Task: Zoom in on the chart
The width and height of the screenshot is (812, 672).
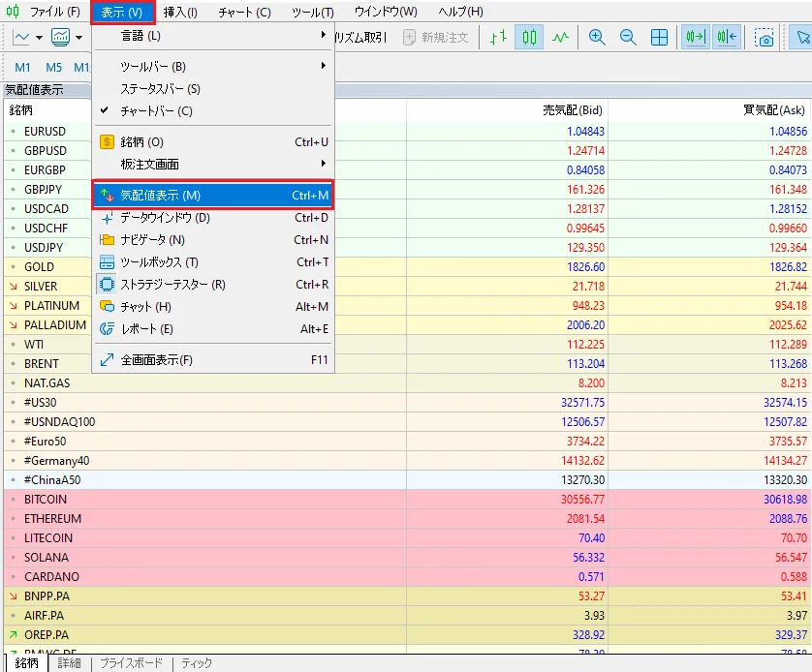Action: click(x=597, y=37)
